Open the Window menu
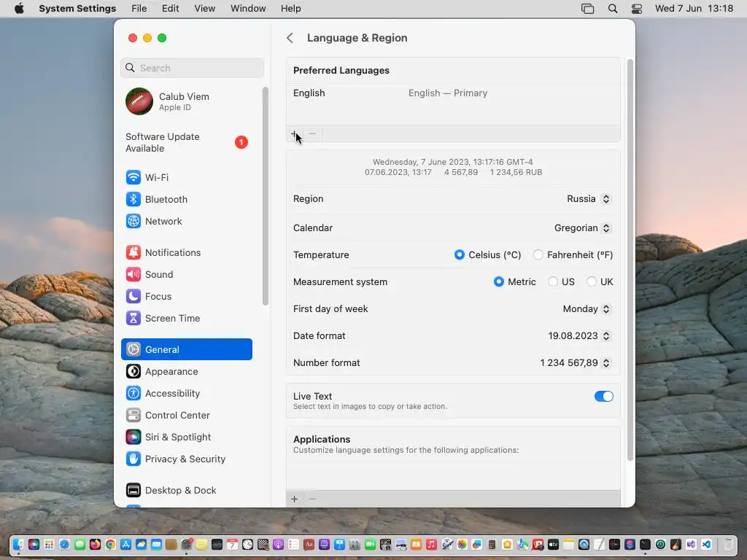747x560 pixels. pyautogui.click(x=248, y=9)
